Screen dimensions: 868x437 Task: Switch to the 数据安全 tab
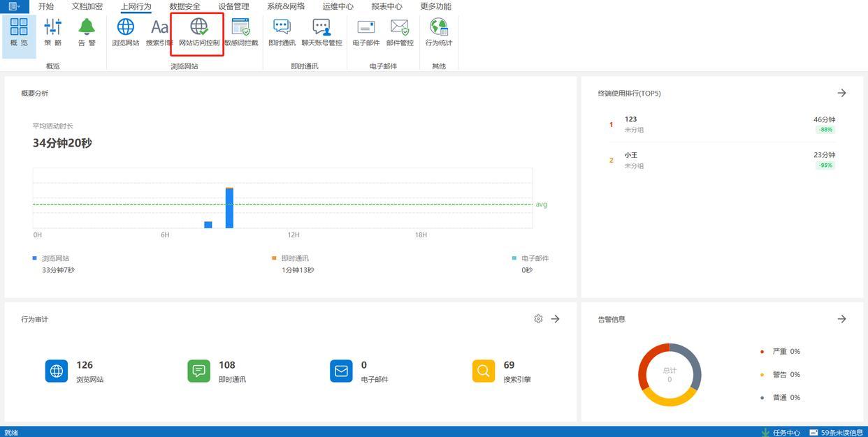click(x=185, y=6)
